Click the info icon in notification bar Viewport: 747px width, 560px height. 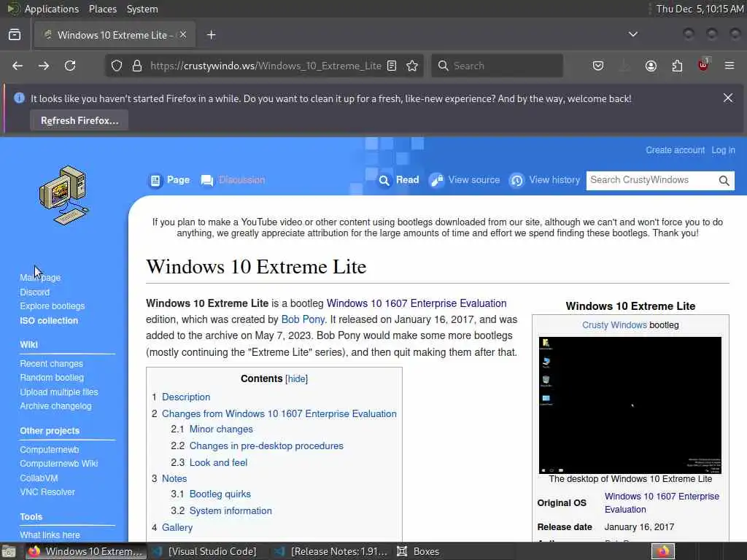pos(19,98)
